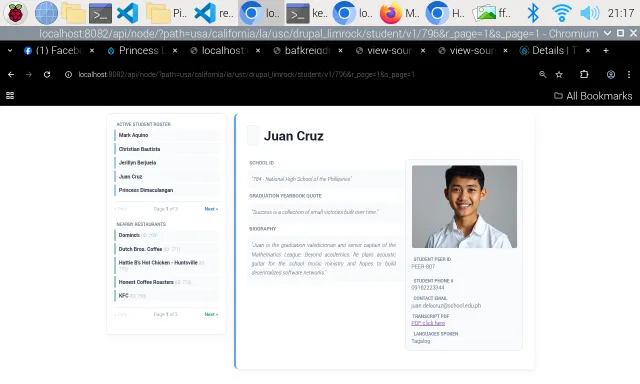Viewport: 640px width, 384px height.
Task: Select Christian Bautista from the roster
Action: (167, 149)
